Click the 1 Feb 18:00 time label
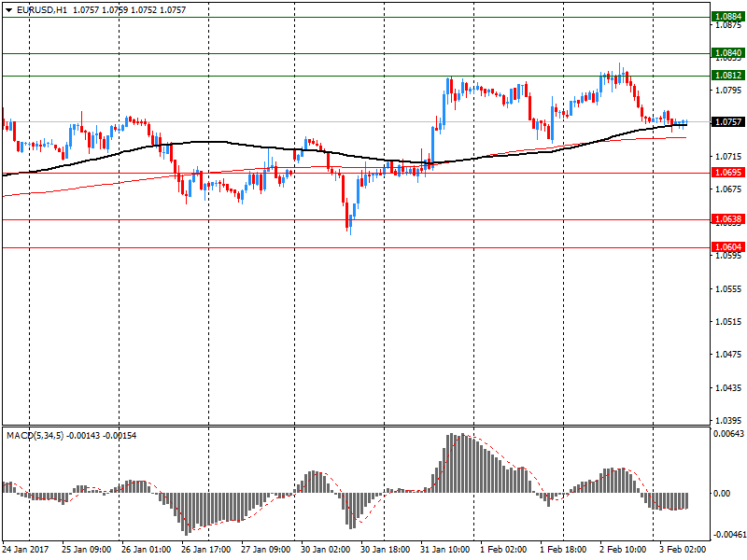The height and width of the screenshot is (560, 747). click(x=563, y=549)
